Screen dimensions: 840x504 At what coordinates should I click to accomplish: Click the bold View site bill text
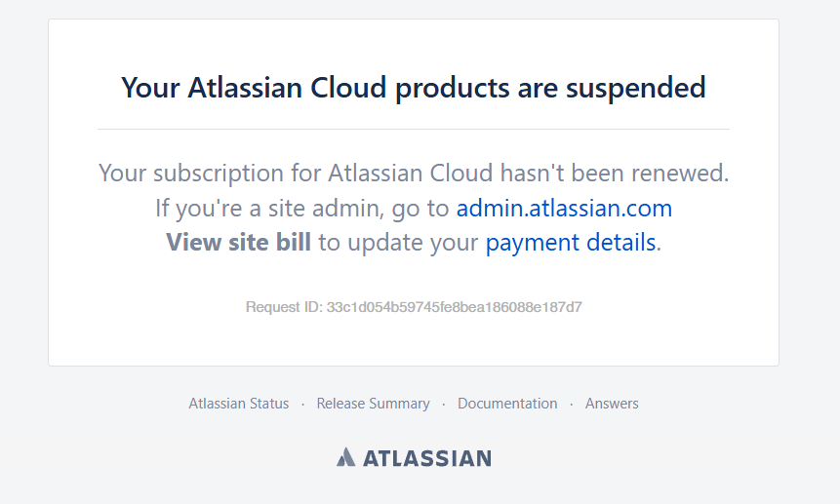[x=238, y=243]
